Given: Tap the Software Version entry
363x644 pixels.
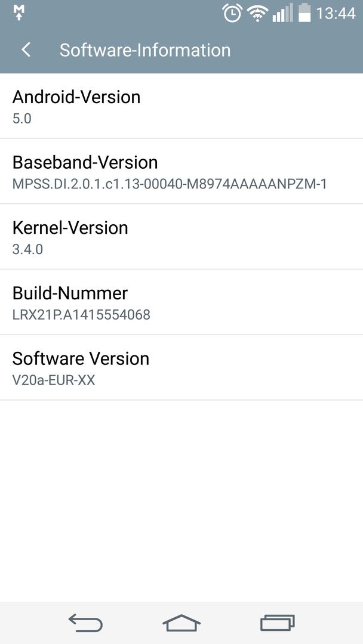Looking at the screenshot, I should pos(181,367).
